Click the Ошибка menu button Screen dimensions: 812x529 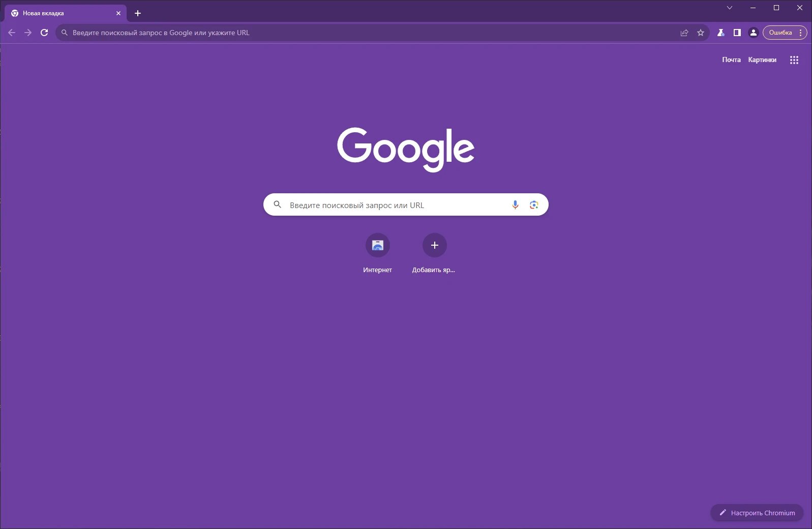[x=785, y=33]
